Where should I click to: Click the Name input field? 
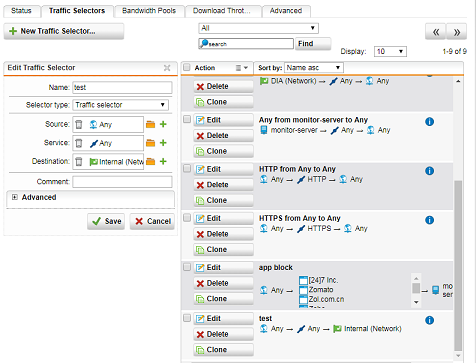[x=122, y=88]
